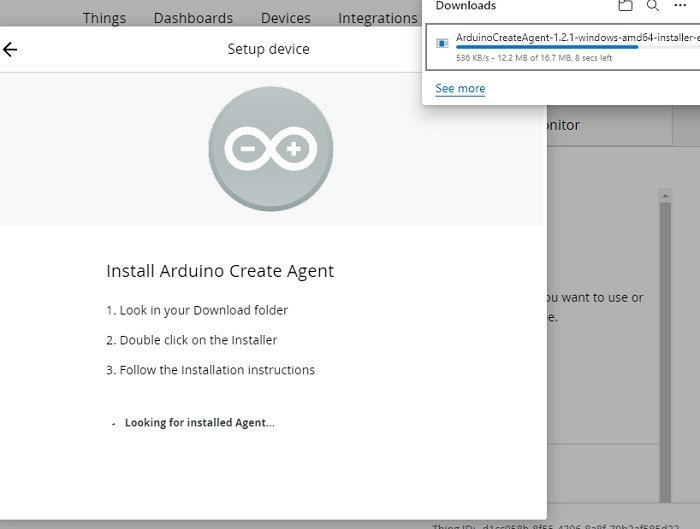
Task: Open the Downloads more options menu
Action: [680, 5]
